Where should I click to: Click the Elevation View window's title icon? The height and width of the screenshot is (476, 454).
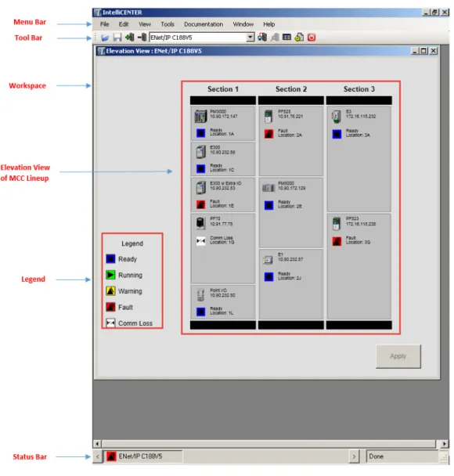pyautogui.click(x=101, y=51)
